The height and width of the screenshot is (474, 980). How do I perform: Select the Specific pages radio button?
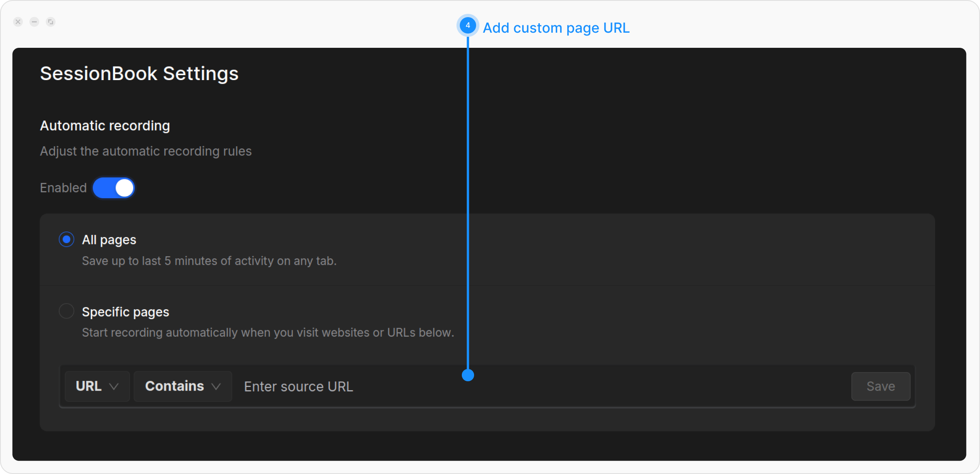67,311
